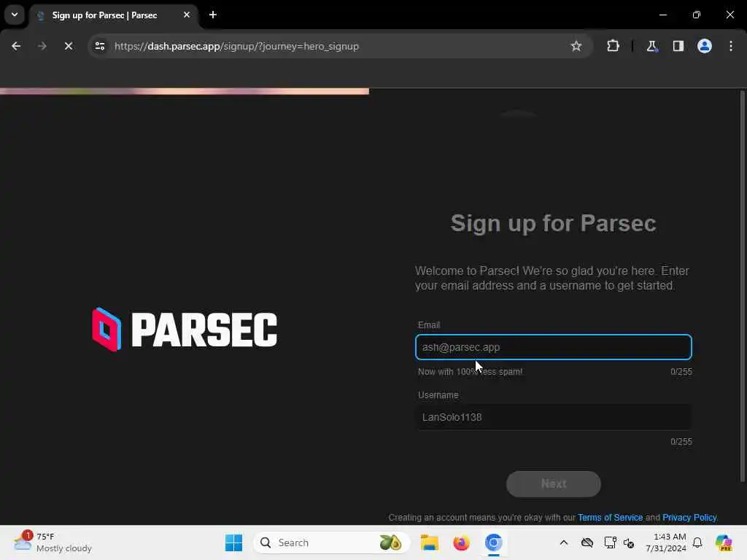The width and height of the screenshot is (747, 560).
Task: Open the browser side panel
Action: (x=678, y=46)
